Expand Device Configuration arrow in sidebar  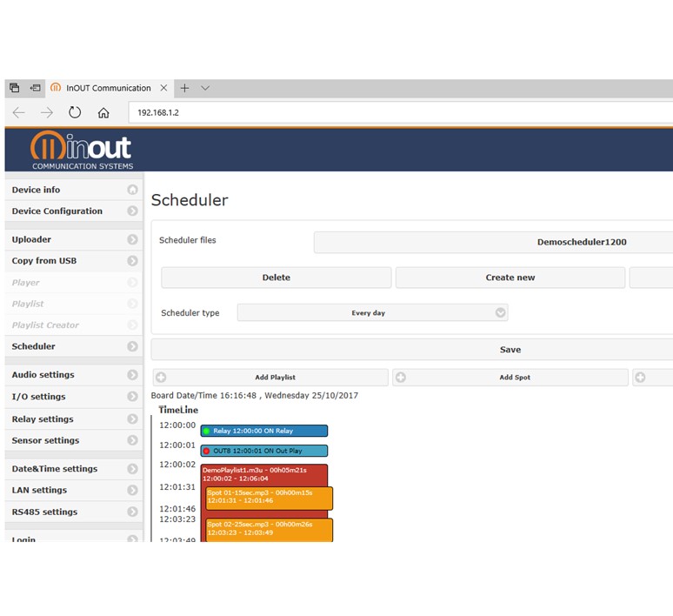[x=132, y=211]
